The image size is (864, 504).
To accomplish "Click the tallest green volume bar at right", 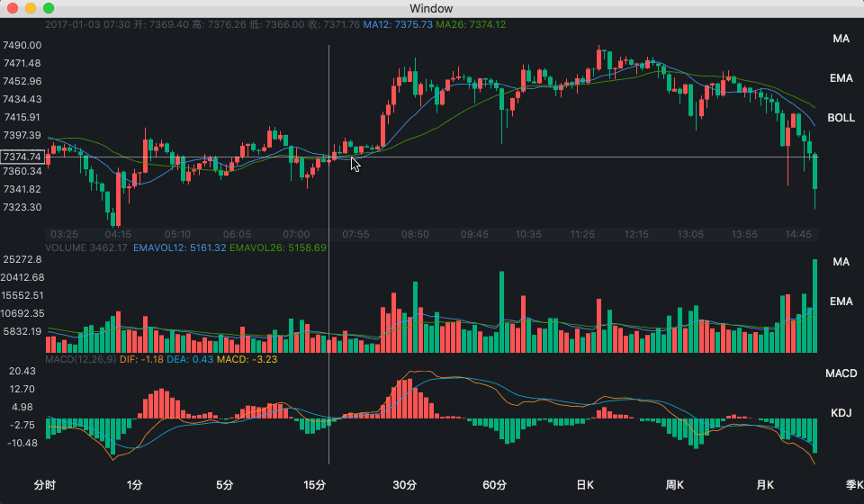I will pyautogui.click(x=815, y=306).
